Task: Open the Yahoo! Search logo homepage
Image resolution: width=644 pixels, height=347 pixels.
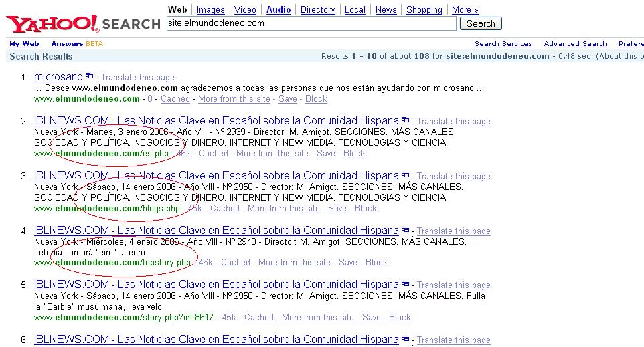Action: pos(84,24)
